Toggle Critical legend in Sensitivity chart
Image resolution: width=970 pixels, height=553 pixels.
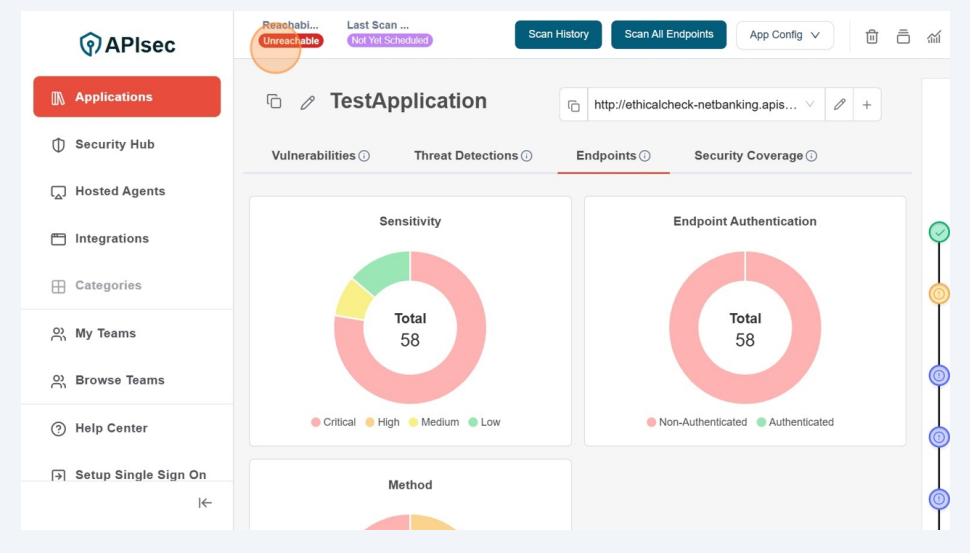click(333, 422)
